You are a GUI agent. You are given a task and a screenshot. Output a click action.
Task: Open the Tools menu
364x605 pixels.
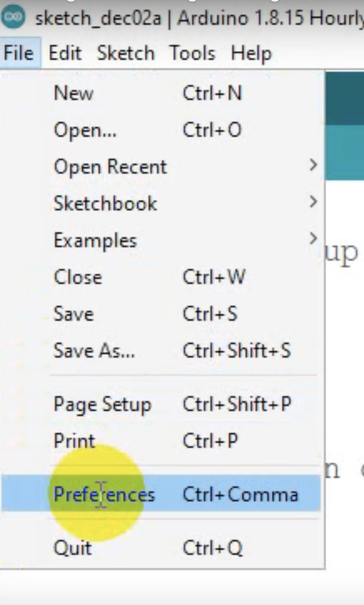coord(192,53)
